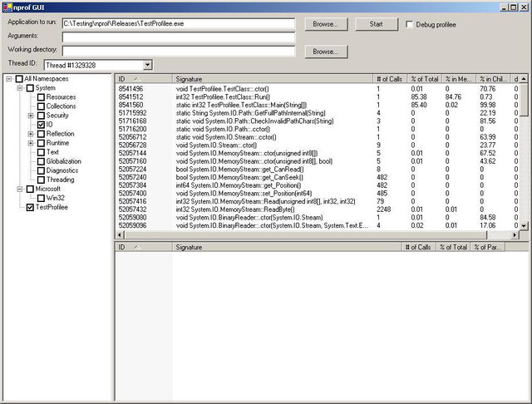Viewport: 532px width, 404px height.
Task: Select row with ID 52057224
Action: click(318, 170)
